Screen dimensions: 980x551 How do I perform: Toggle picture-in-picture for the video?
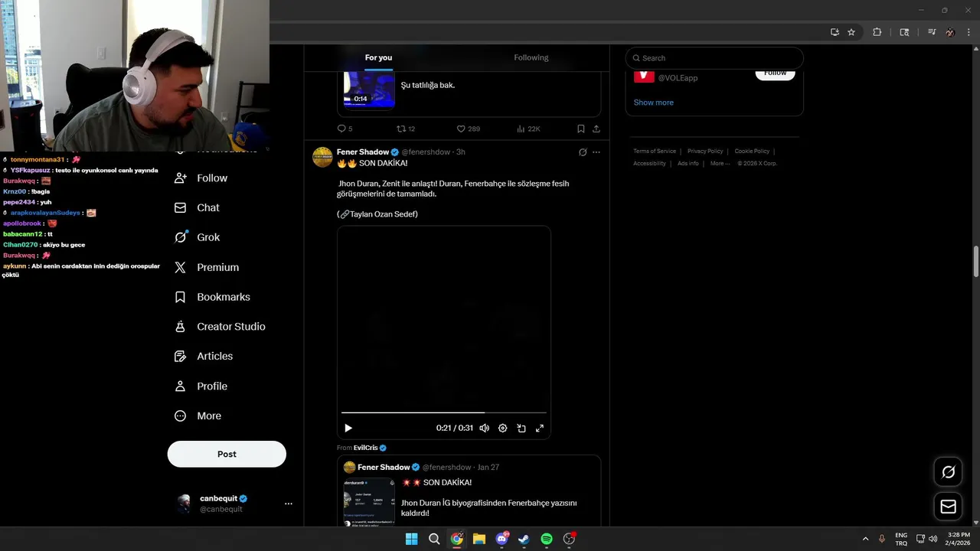pyautogui.click(x=521, y=428)
